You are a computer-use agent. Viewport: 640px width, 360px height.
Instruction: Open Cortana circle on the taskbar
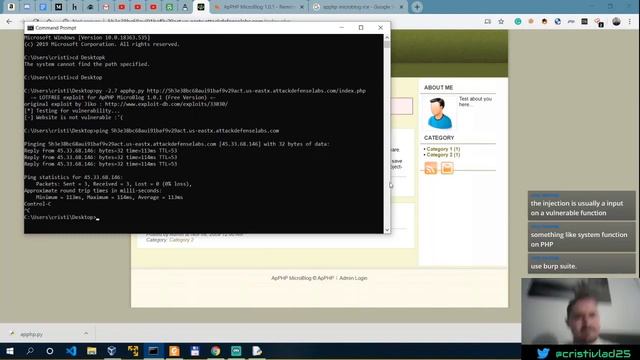point(50,351)
